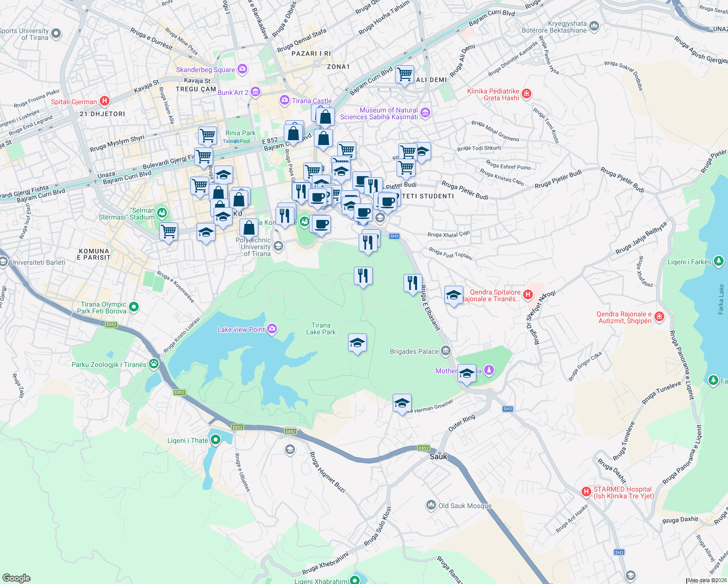Select the graduation cap marker on Rruga Herman Gmeiner
This screenshot has height=584, width=728.
tap(402, 403)
